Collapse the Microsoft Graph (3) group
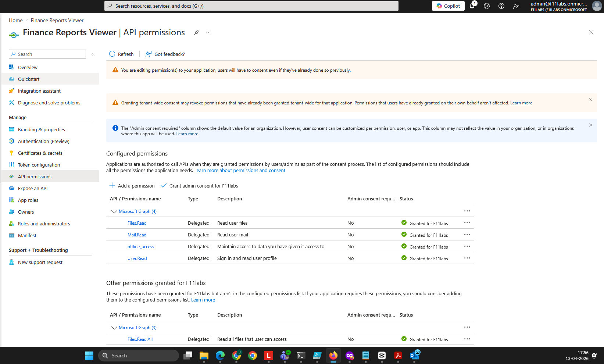The height and width of the screenshot is (364, 604). click(114, 328)
